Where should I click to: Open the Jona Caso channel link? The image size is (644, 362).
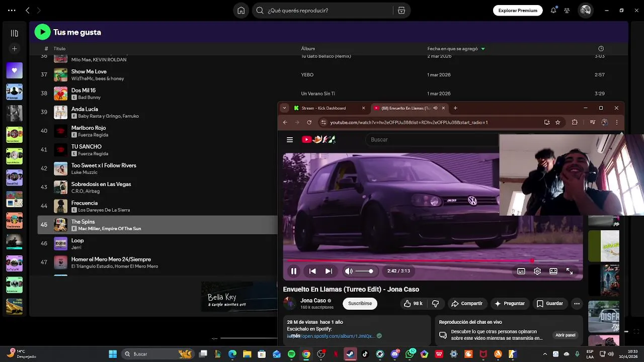pyautogui.click(x=313, y=301)
